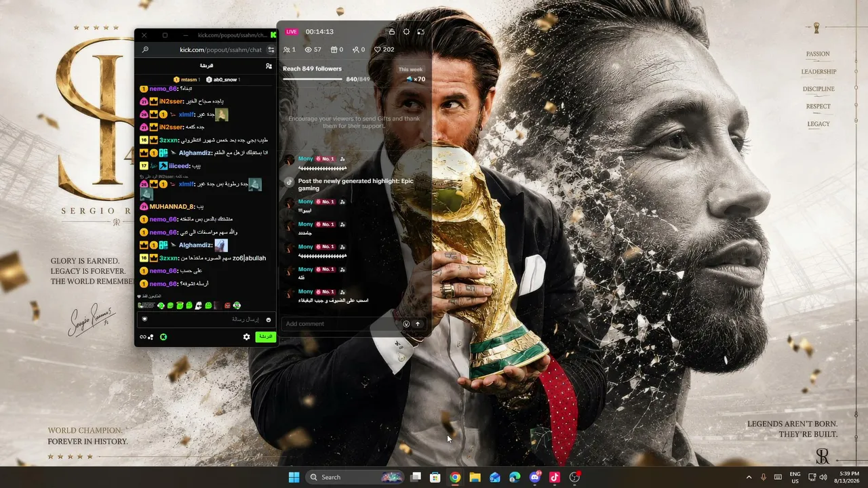This screenshot has width=868, height=488.
Task: Click the pink LIVE badge
Action: pyautogui.click(x=292, y=32)
